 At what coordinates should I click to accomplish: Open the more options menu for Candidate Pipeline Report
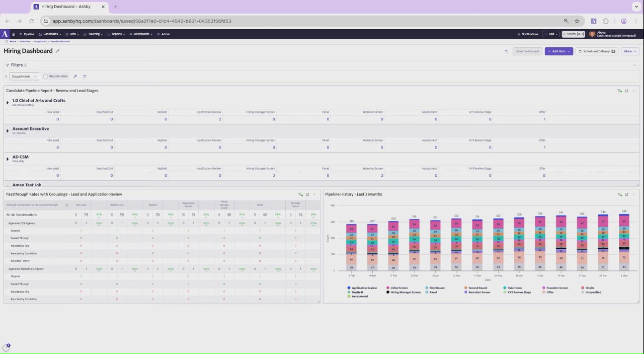(634, 91)
